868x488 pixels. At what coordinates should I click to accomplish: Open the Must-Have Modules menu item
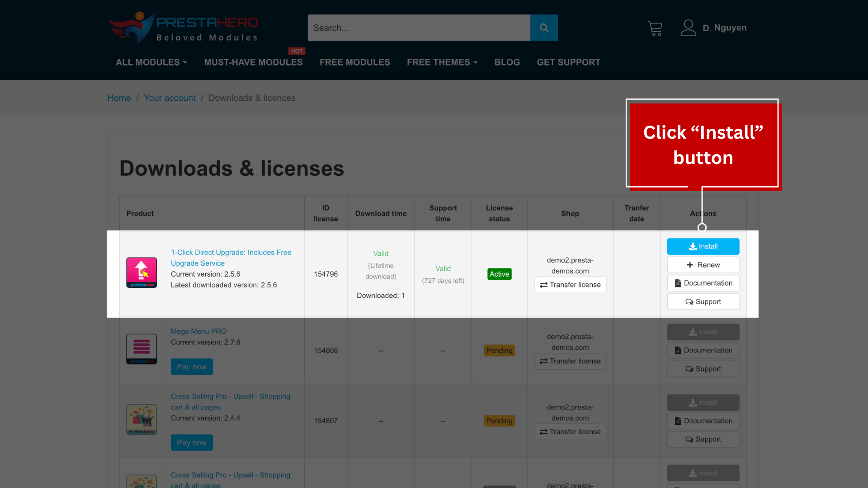pyautogui.click(x=253, y=62)
